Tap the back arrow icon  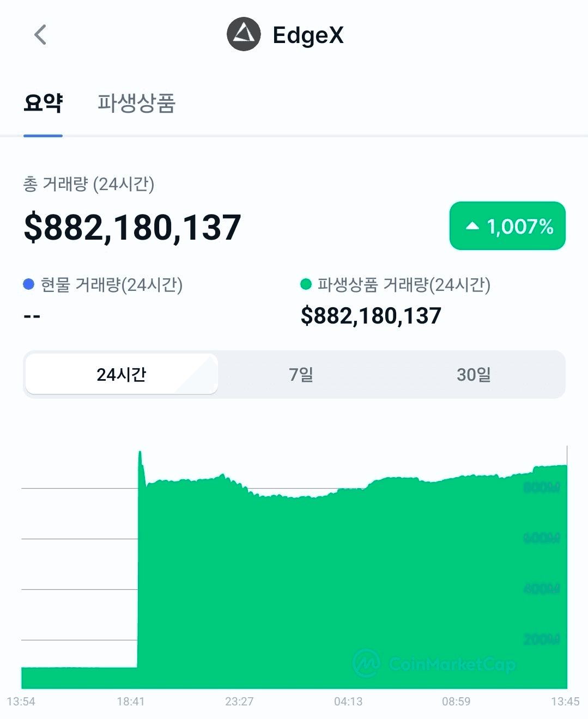[x=40, y=35]
